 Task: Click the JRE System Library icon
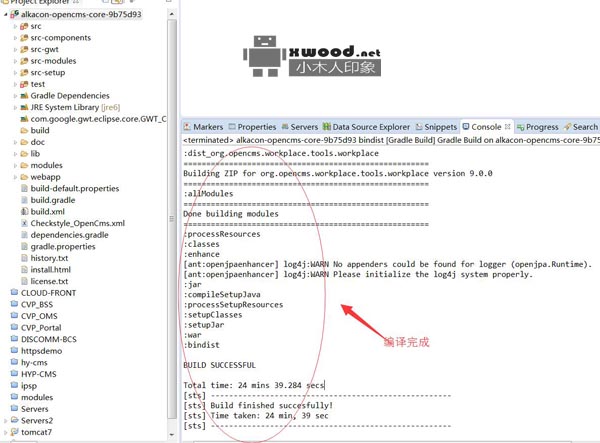[24, 107]
